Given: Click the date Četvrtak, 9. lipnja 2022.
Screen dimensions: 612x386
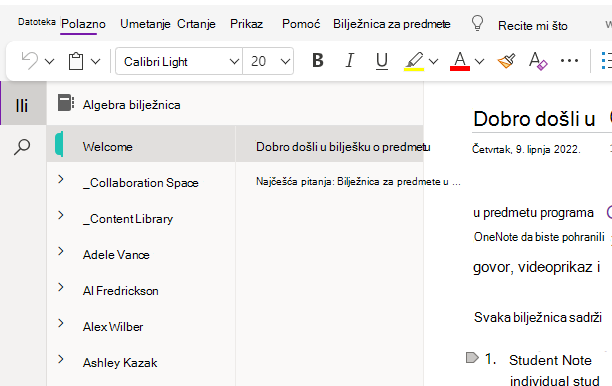Looking at the screenshot, I should 527,149.
